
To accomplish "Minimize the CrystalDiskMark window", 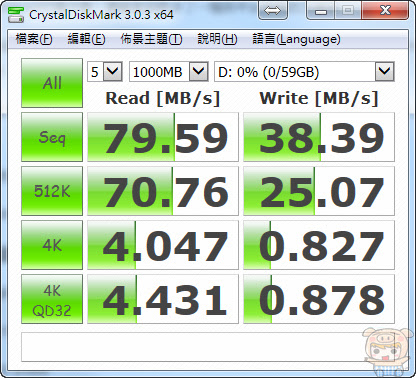I will pos(321,11).
